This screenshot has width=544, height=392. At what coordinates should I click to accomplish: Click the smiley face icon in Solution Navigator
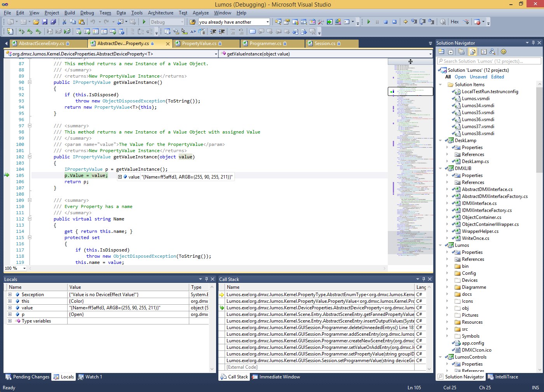click(x=504, y=52)
